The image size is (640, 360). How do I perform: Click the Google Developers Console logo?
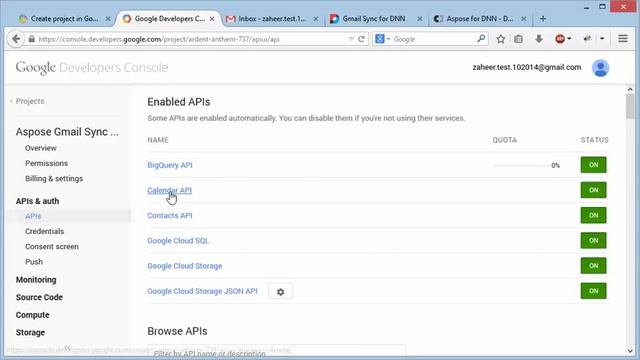coord(92,68)
